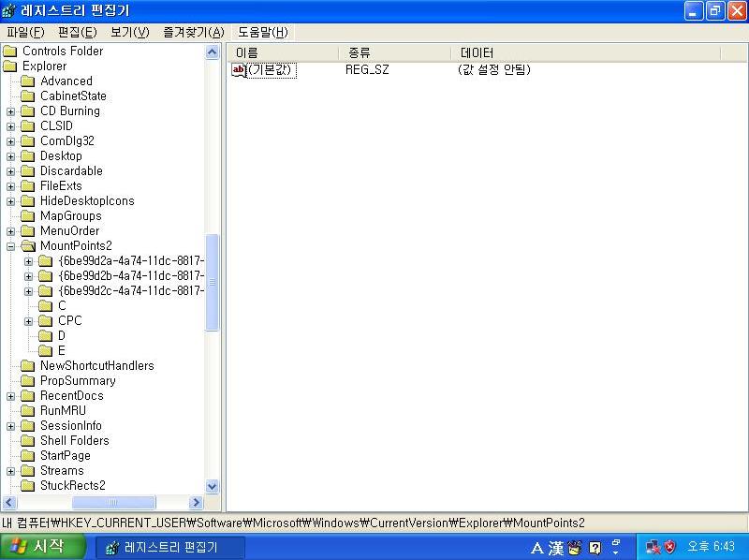Expand the {6be99d2b-4a74-11dc-8817- key
This screenshot has height=560, width=749.
tap(29, 276)
